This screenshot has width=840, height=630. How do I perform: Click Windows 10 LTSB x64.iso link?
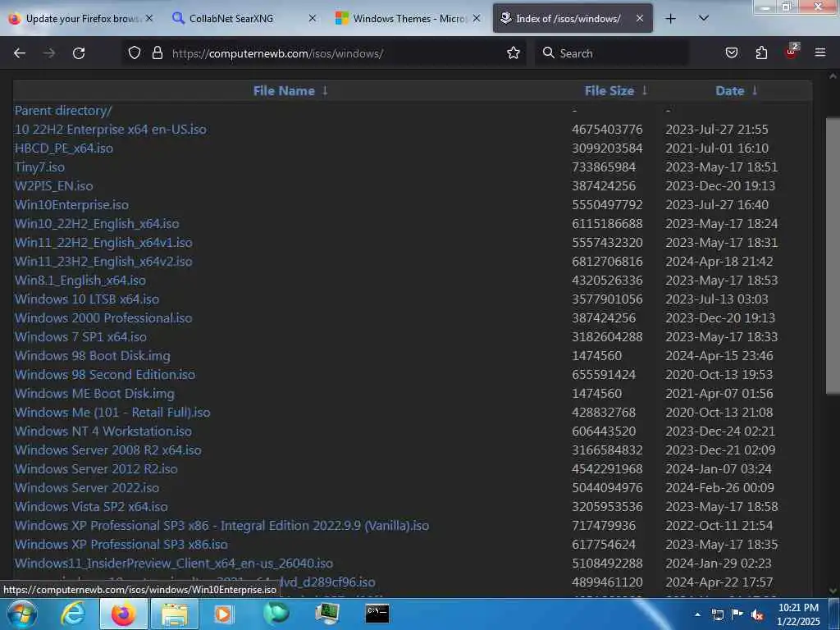(x=87, y=299)
